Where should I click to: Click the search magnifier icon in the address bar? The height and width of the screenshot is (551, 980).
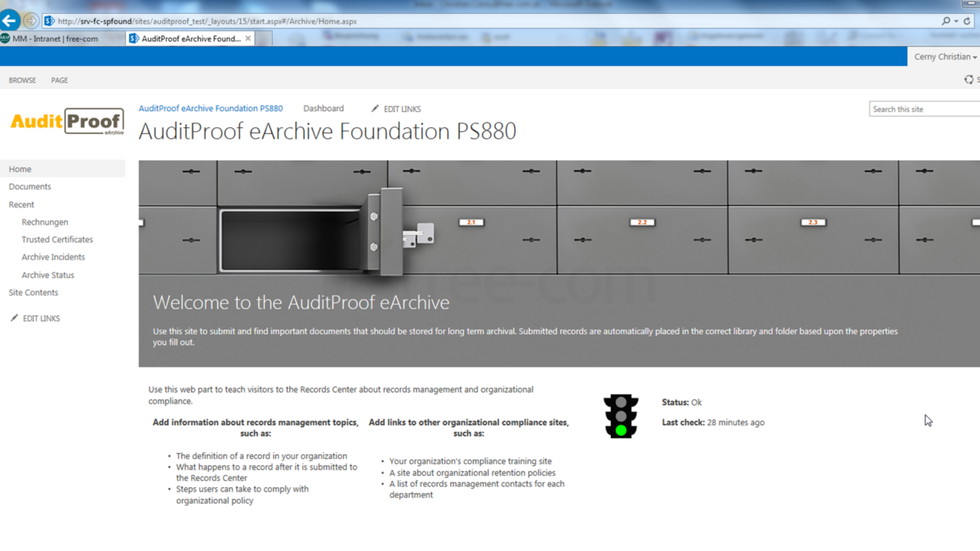click(x=947, y=20)
